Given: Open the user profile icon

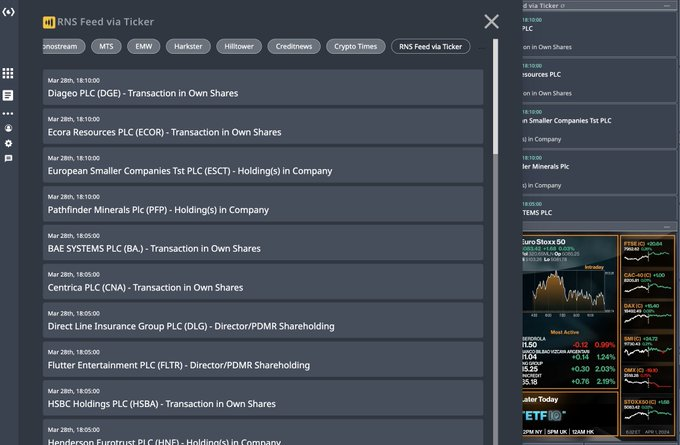Looking at the screenshot, I should pyautogui.click(x=8, y=128).
